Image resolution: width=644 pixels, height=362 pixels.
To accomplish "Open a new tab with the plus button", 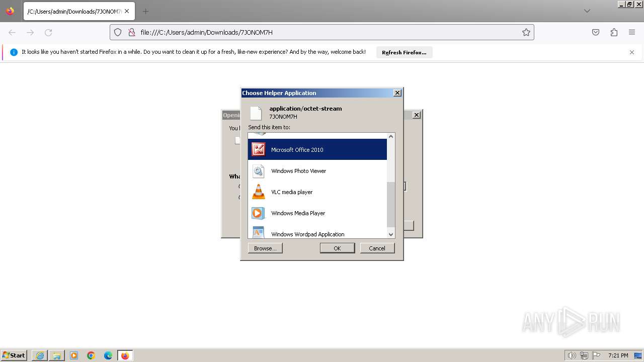I will click(145, 11).
